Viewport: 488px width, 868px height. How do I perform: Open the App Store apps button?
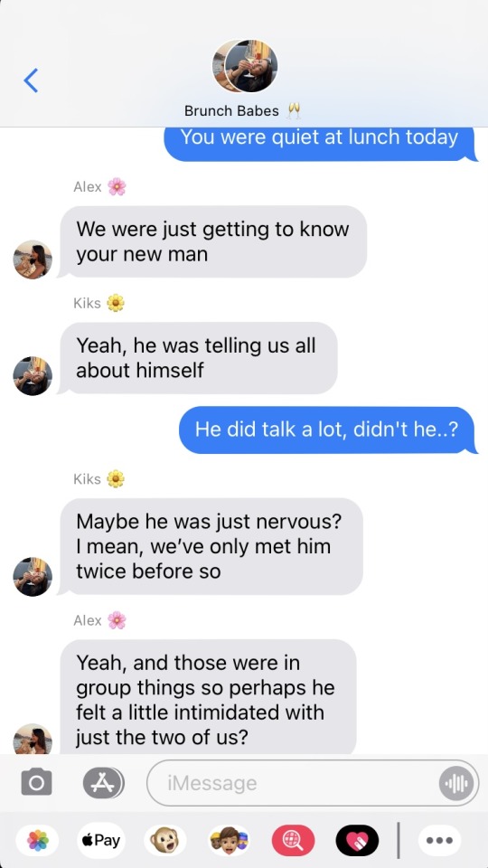(x=103, y=783)
